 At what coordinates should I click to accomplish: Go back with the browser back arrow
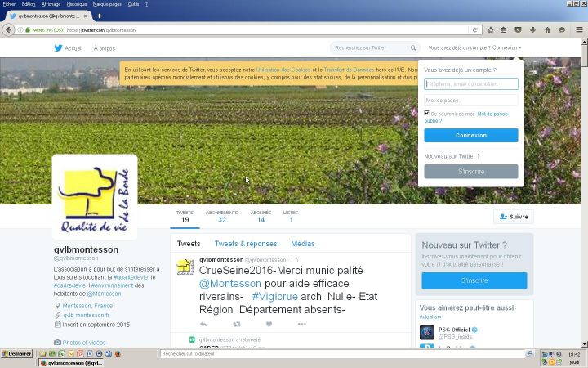(x=8, y=30)
